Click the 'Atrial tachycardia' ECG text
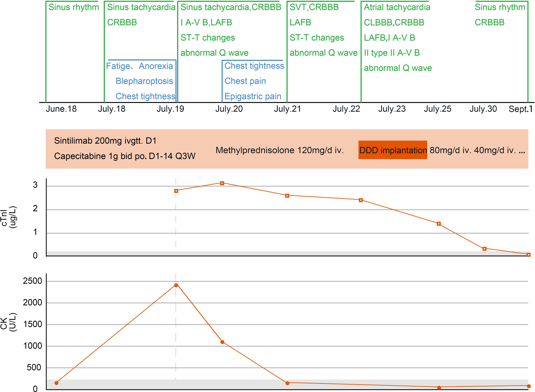Viewport: 535px width, 392px height. [397, 7]
